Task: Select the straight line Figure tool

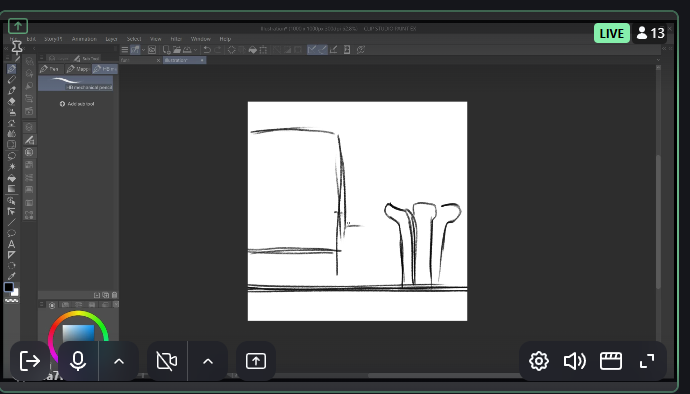Action: click(x=12, y=222)
